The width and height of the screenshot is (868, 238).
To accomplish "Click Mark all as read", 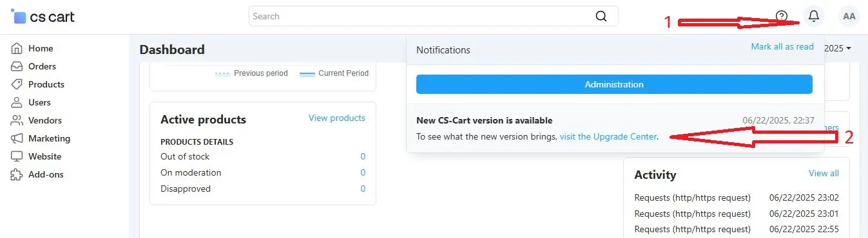I will [782, 46].
